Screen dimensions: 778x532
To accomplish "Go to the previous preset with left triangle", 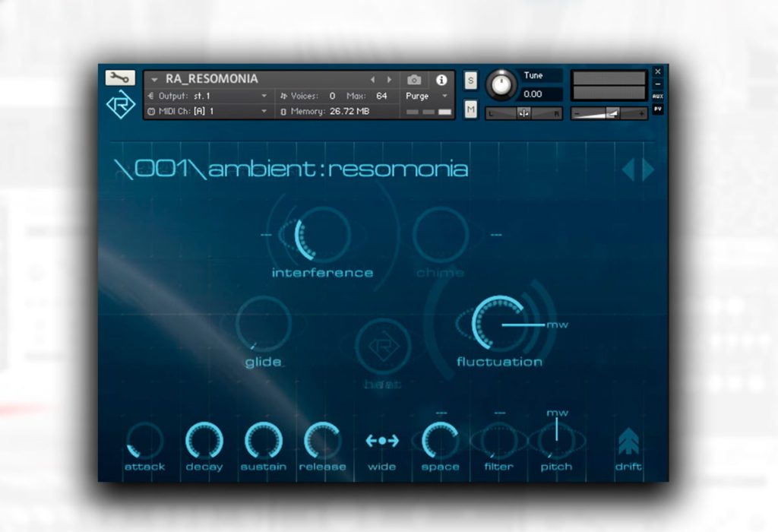I will coord(628,169).
